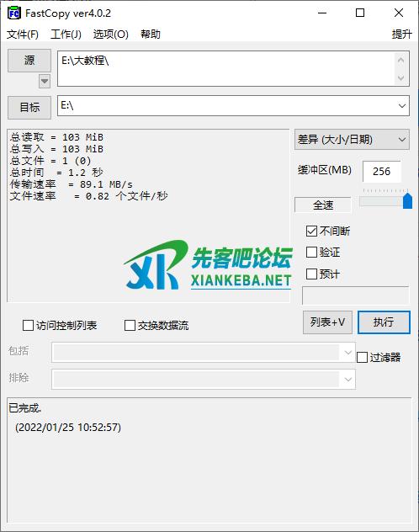Click the 列表+V listing button
Screen dimensions: 419x532
click(x=327, y=322)
